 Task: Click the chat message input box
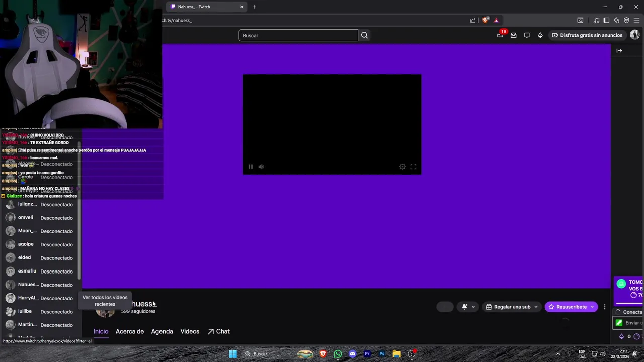628,323
